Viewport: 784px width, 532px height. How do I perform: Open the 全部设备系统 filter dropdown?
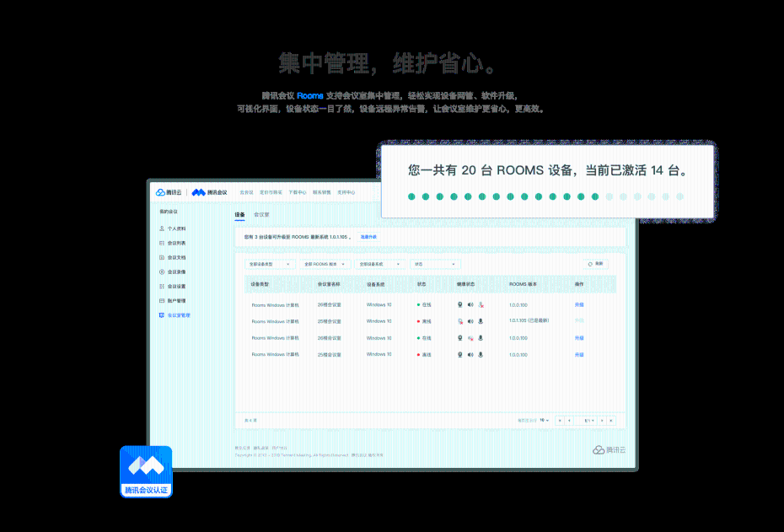380,264
